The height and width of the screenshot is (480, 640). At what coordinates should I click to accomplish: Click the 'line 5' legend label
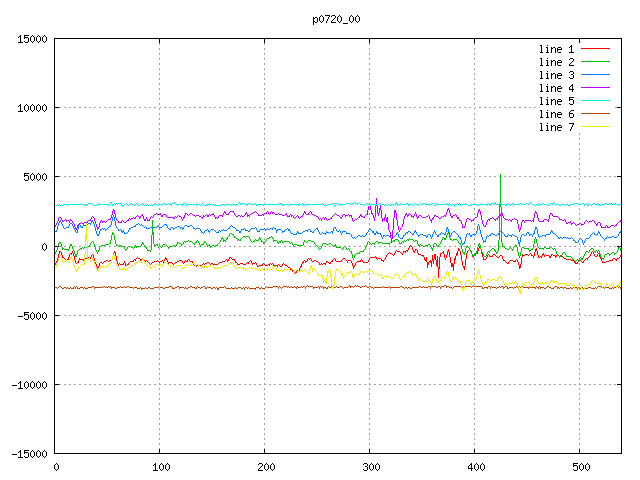click(556, 101)
